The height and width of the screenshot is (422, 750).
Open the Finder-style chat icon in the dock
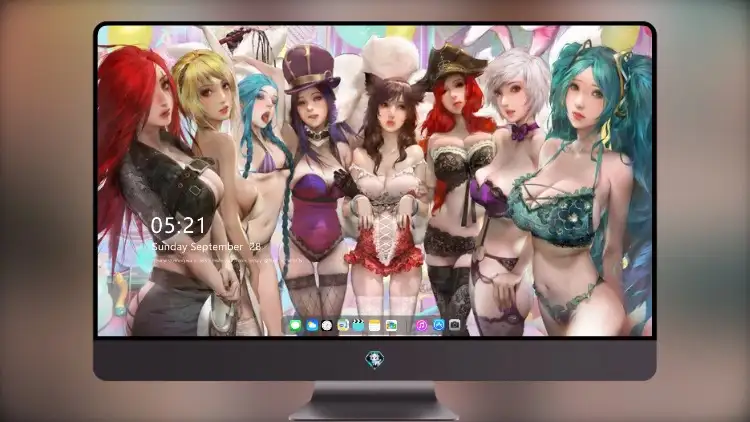343,326
